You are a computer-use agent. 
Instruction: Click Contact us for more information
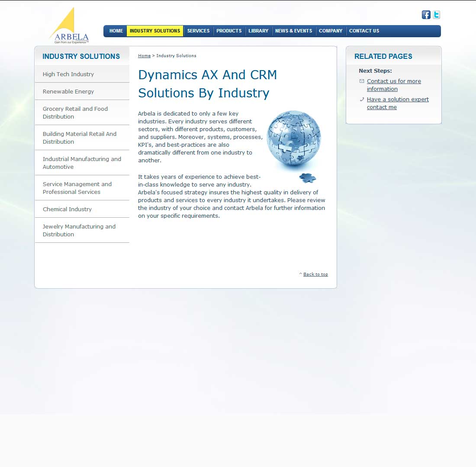tap(394, 85)
